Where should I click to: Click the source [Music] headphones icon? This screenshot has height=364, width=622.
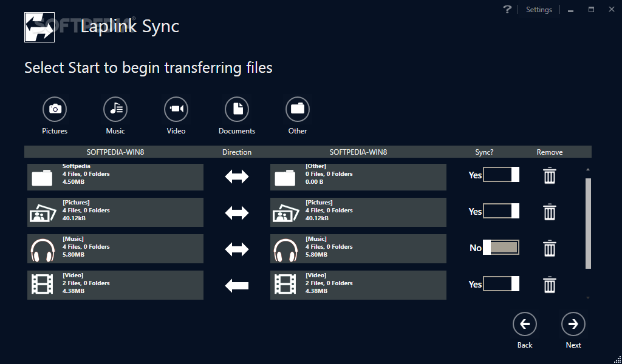(43, 250)
